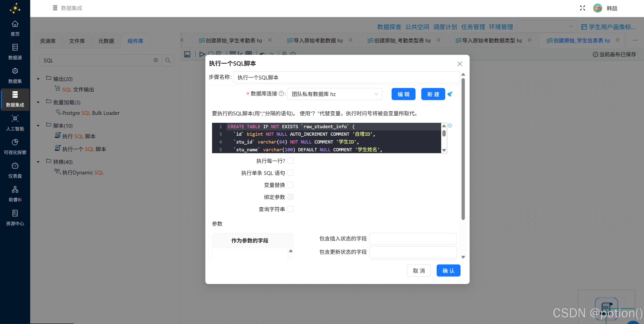Viewport: 644px width, 324px height.
Task: Close the 导入原始考勤数据 hz tab
Action: [350, 40]
